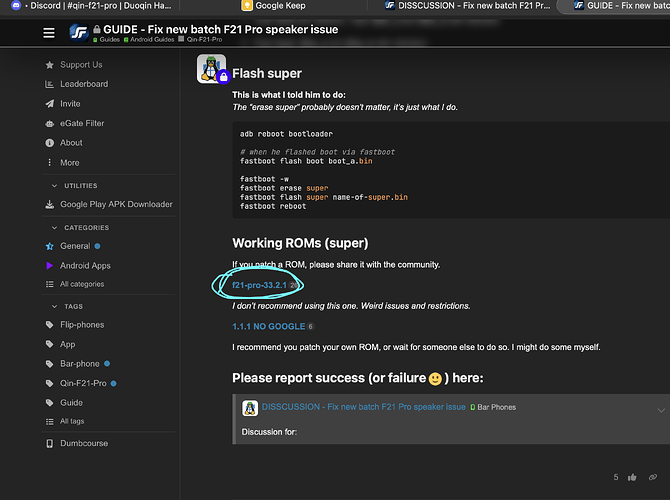
Task: Click the Guides category in the header
Action: click(106, 39)
